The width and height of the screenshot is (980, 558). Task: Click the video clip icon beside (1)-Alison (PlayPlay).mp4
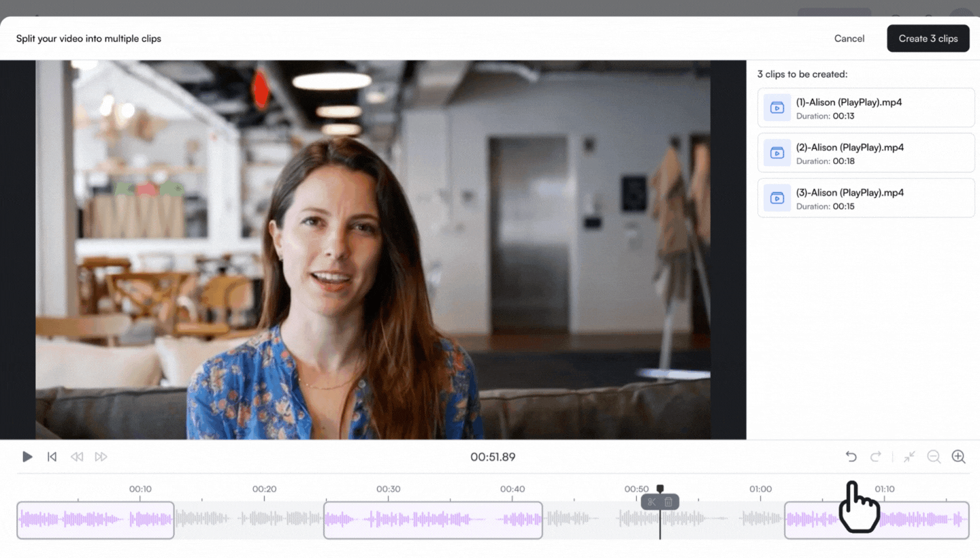(x=777, y=107)
